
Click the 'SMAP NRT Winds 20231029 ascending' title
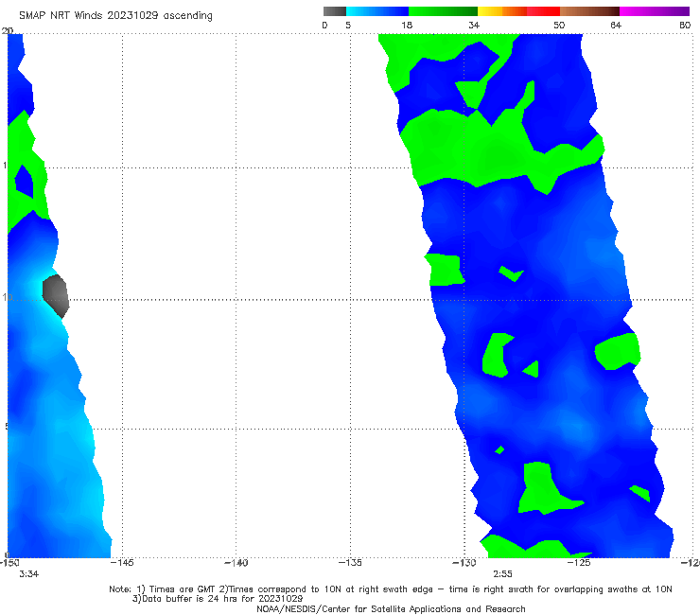(x=115, y=15)
